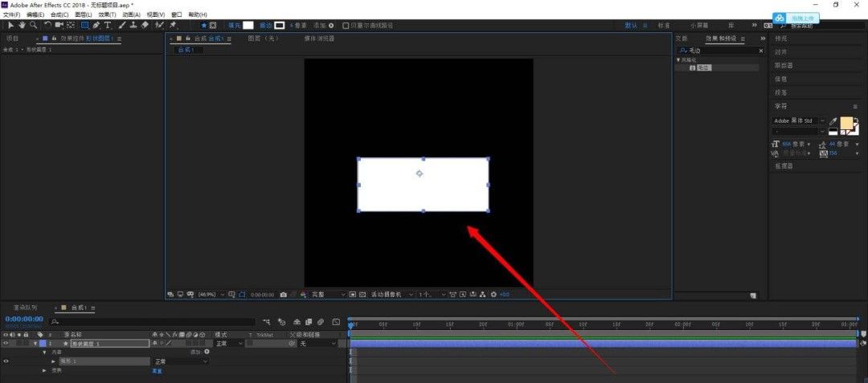Screen dimensions: 868x383
Task: Toggle visibility eye of 形状图层 1
Action: point(6,343)
